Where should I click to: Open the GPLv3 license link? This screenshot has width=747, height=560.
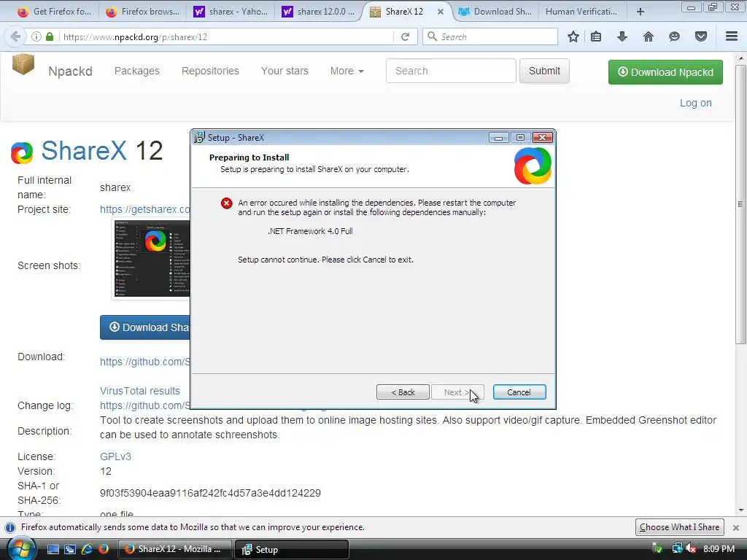coord(115,456)
